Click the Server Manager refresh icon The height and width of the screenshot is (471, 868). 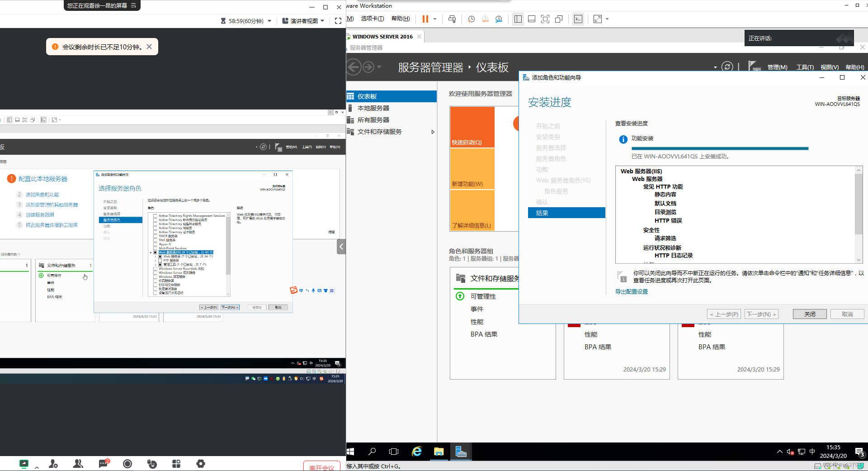(727, 67)
